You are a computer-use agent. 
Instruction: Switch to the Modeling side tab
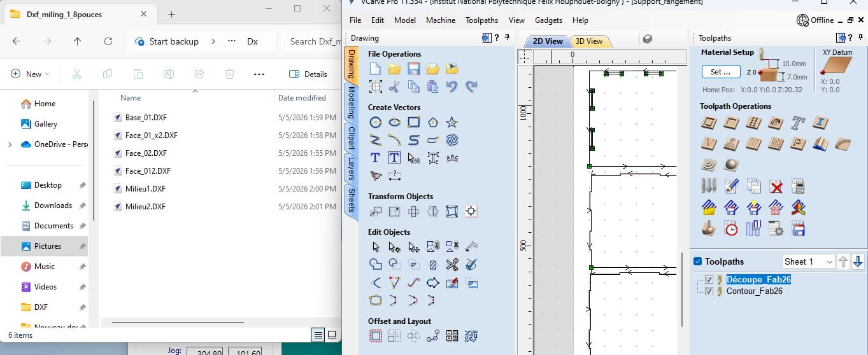tap(352, 102)
